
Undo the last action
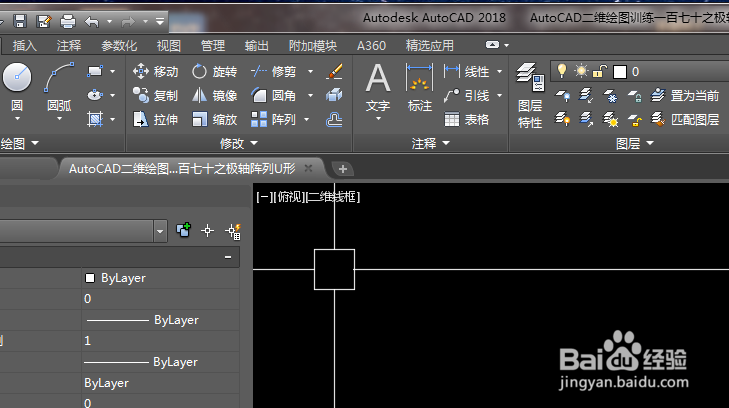tap(92, 21)
